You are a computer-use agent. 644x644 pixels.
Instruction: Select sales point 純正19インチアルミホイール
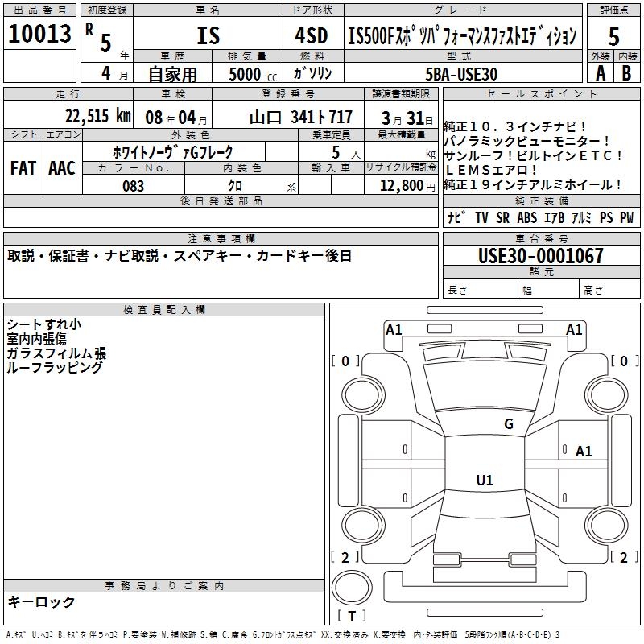click(534, 184)
